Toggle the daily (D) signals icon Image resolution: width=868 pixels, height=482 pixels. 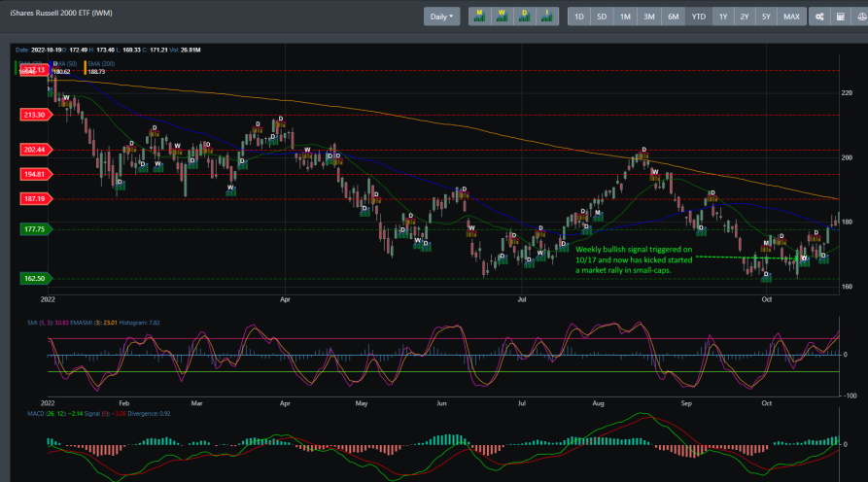click(525, 17)
